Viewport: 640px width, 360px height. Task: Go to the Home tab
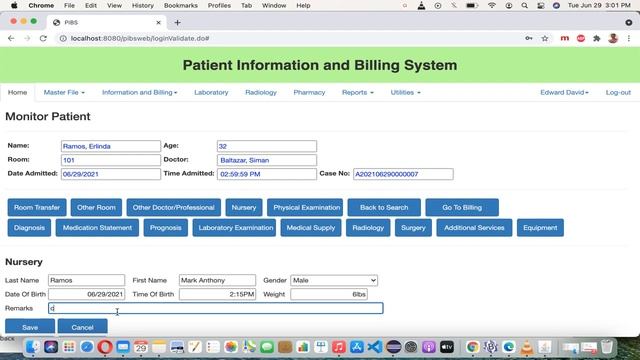click(x=18, y=93)
